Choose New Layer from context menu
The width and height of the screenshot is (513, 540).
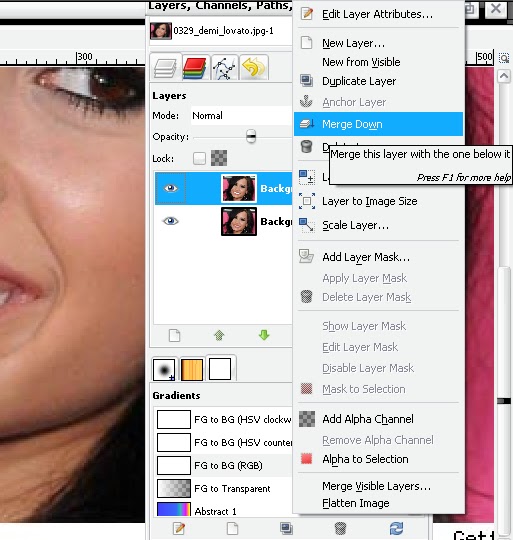click(378, 43)
